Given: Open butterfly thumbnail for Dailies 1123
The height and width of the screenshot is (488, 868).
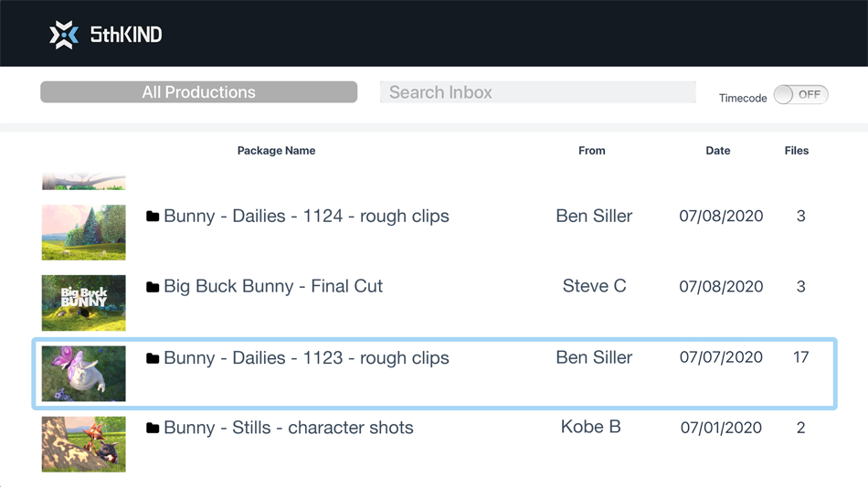Looking at the screenshot, I should point(84,373).
